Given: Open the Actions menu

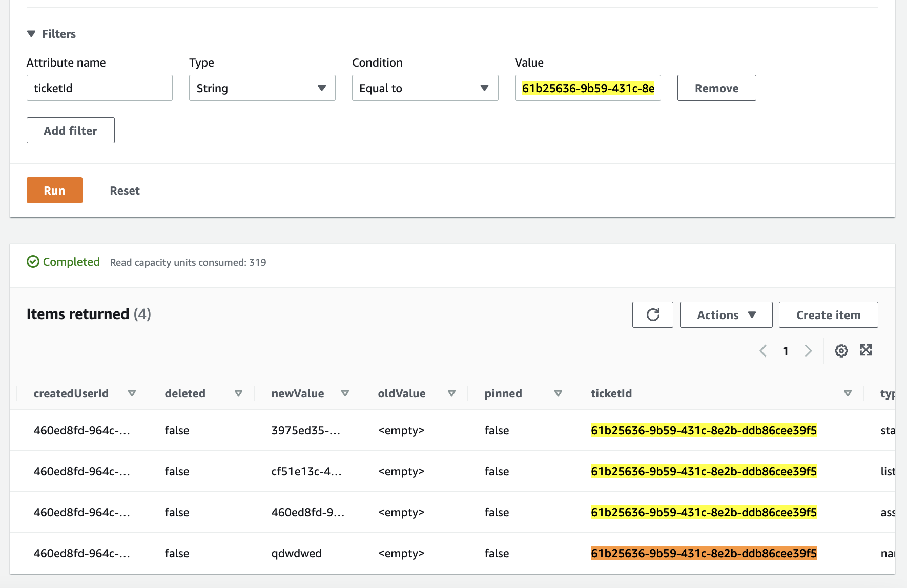Looking at the screenshot, I should (x=725, y=314).
